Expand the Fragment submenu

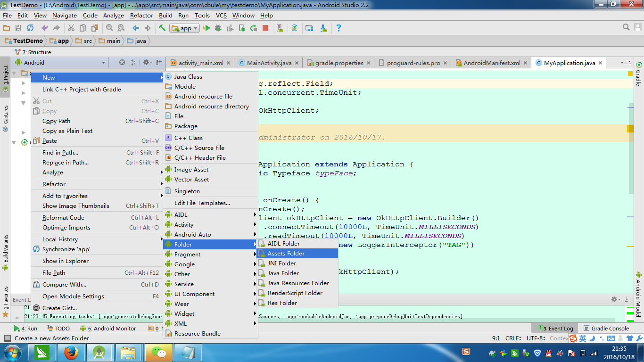210,255
